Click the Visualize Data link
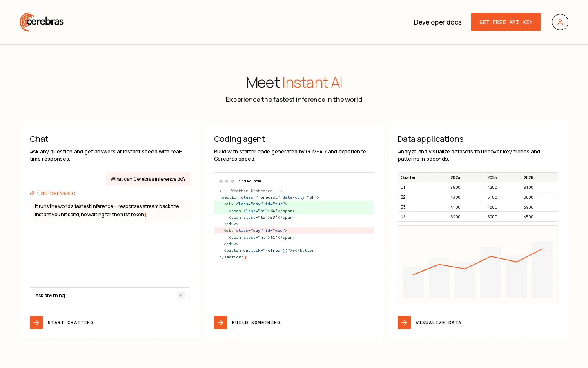This screenshot has width=588, height=368. [439, 323]
